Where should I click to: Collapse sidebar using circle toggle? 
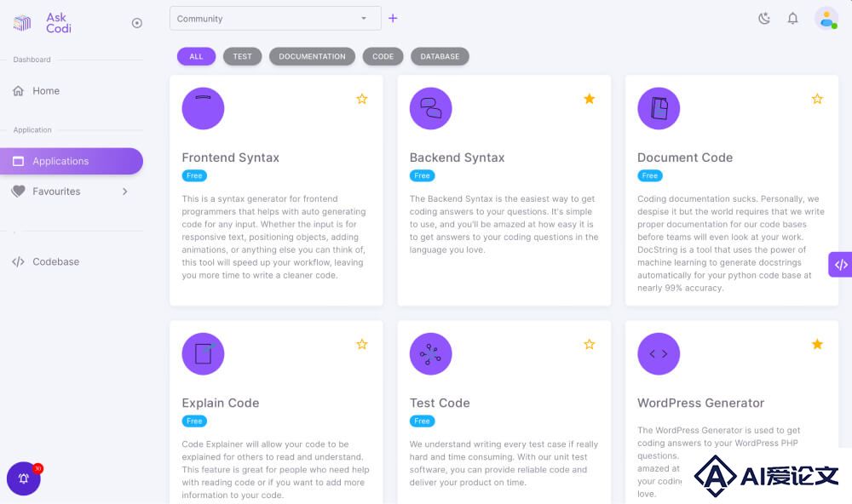(137, 23)
